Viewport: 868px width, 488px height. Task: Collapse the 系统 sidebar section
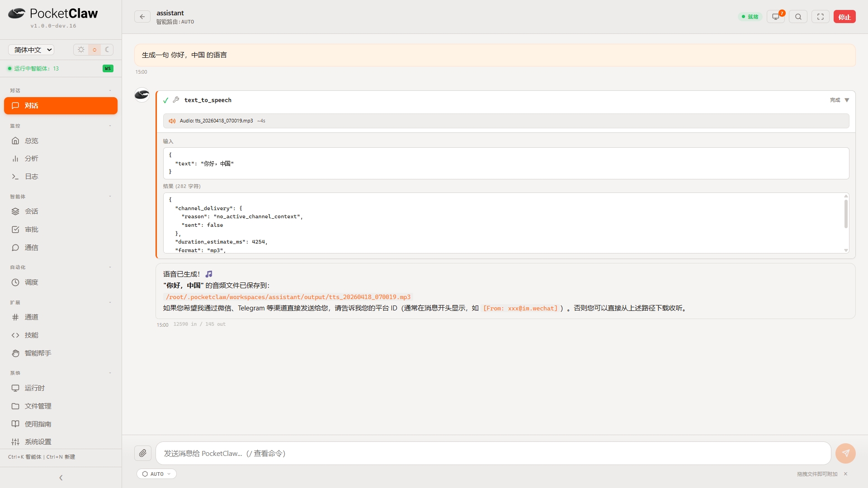coord(110,373)
